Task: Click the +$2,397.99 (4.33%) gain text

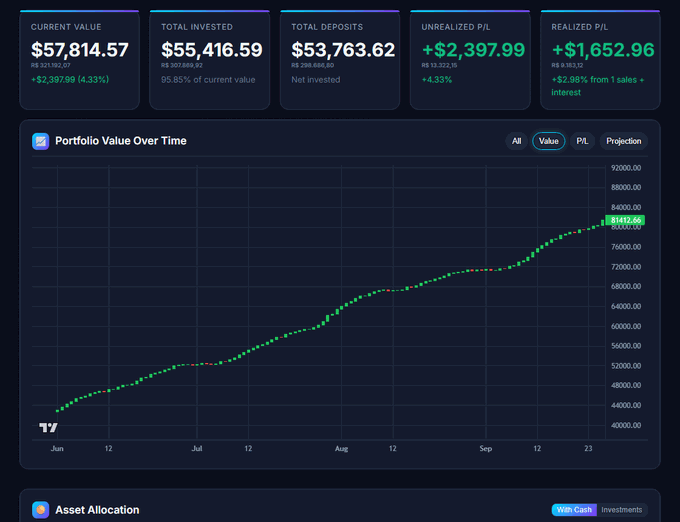Action: [x=70, y=80]
